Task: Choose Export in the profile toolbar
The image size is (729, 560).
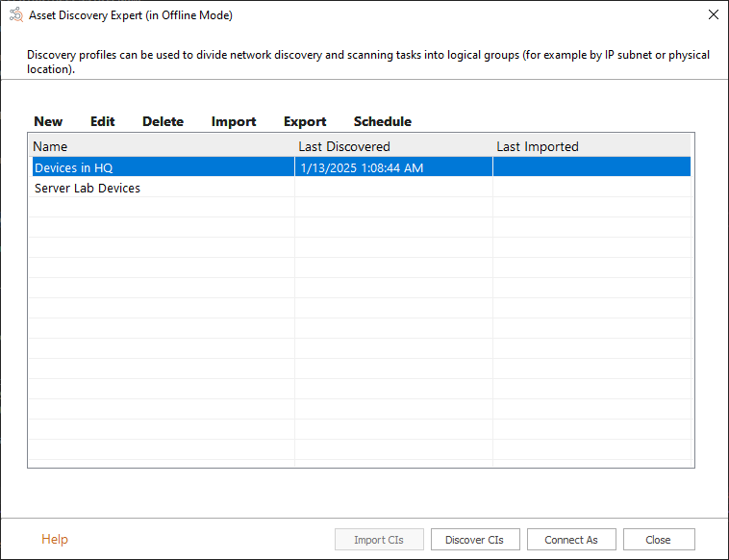Action: [x=305, y=121]
